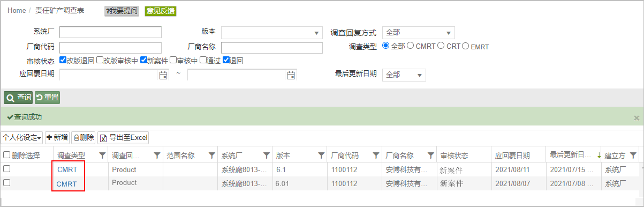Select the EMRT radio button
The height and width of the screenshot is (207, 644).
[x=466, y=46]
